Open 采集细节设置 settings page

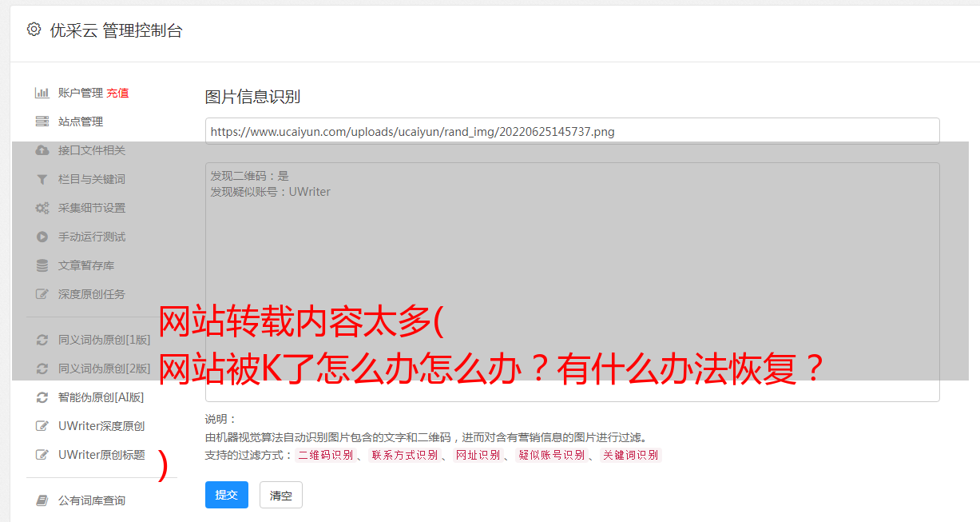tap(92, 208)
